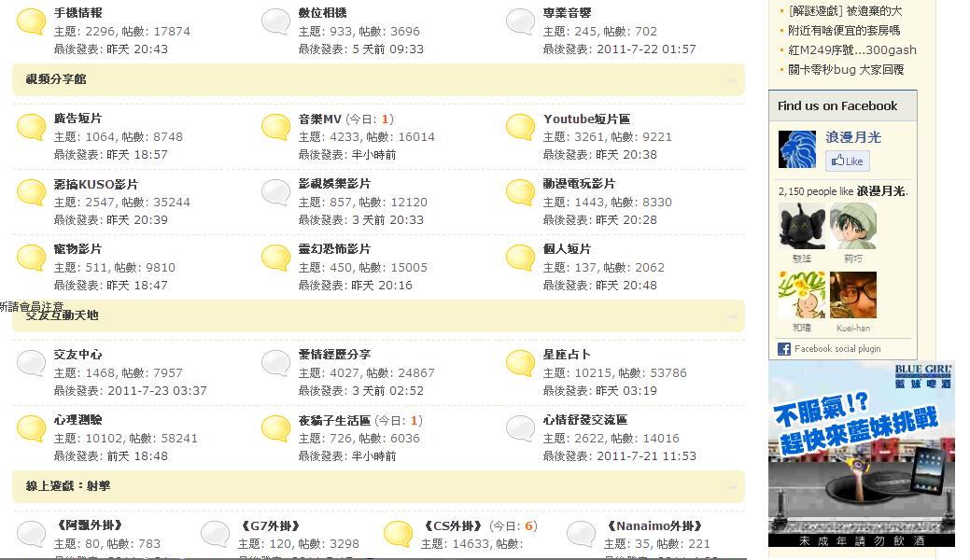This screenshot has height=560, width=970.
Task: Click the Kuei-han profile picture
Action: (852, 295)
